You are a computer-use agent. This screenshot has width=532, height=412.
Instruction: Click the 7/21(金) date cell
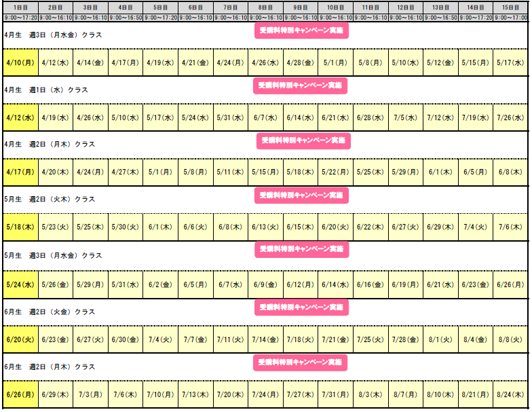pos(335,339)
